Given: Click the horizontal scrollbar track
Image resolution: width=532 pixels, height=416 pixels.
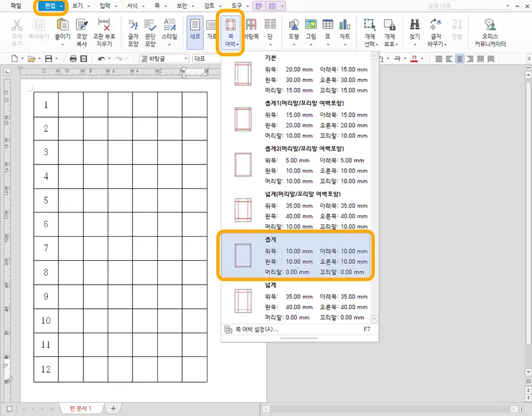Looking at the screenshot, I should tap(390, 409).
